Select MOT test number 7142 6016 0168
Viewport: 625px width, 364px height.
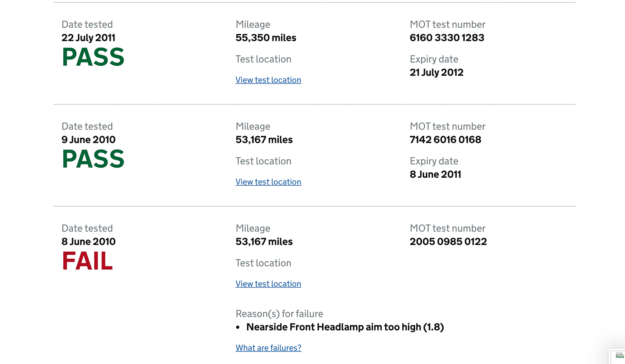[445, 140]
